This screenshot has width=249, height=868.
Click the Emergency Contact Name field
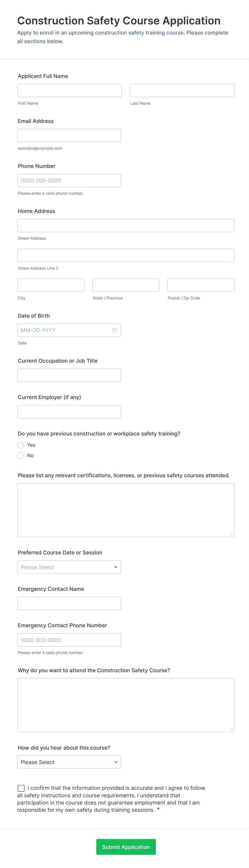(69, 603)
